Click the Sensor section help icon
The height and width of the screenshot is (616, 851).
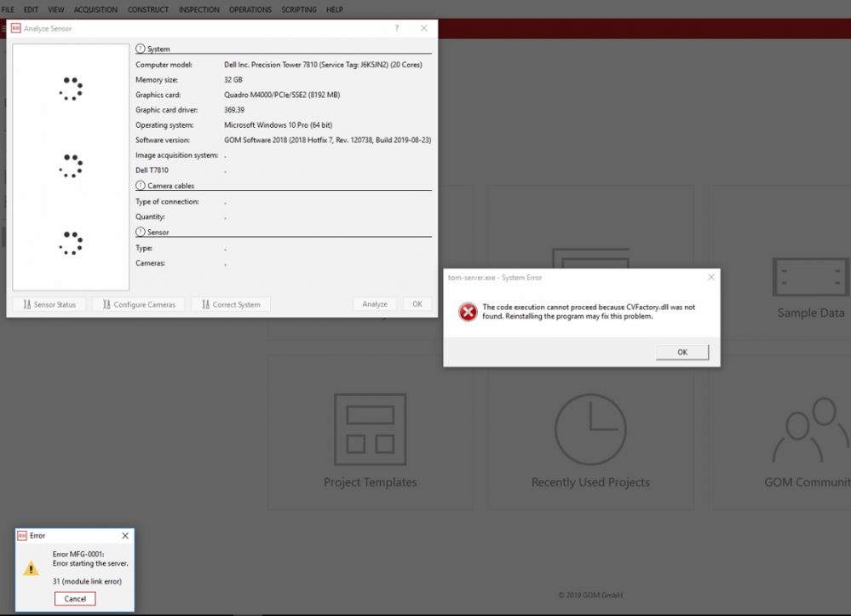click(141, 232)
